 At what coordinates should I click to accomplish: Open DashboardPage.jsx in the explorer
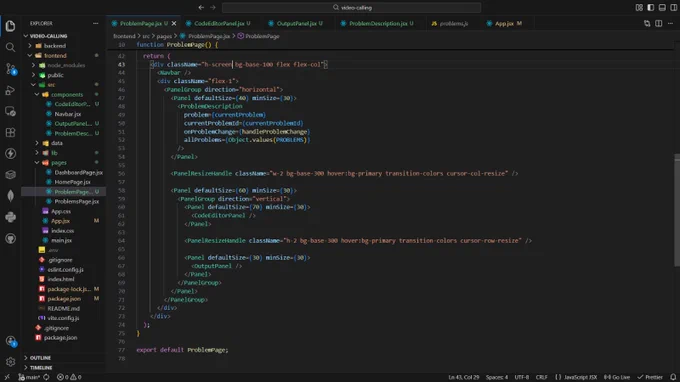click(78, 172)
